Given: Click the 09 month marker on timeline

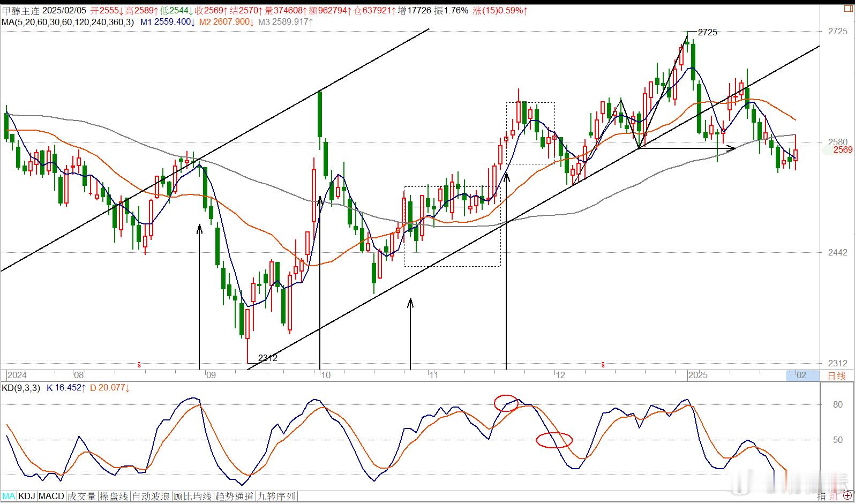Looking at the screenshot, I should pos(211,375).
